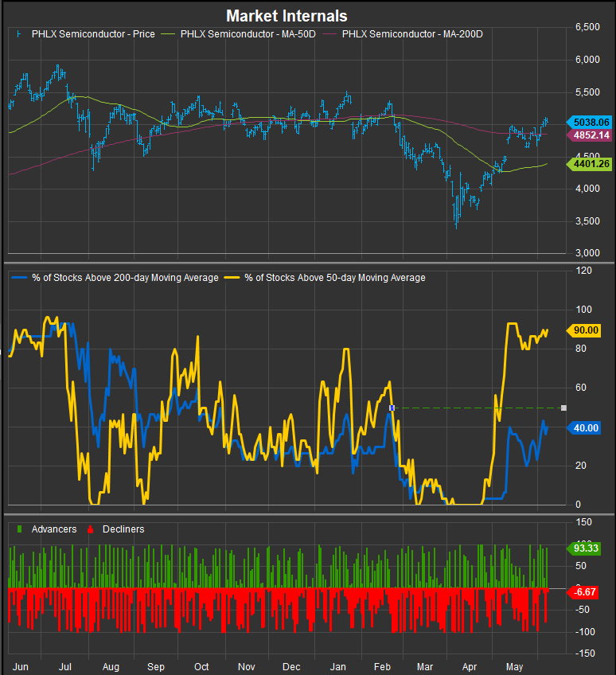This screenshot has width=616, height=675.
Task: Select % of Stocks Above 200-day Moving Average legend
Action: coord(125,278)
